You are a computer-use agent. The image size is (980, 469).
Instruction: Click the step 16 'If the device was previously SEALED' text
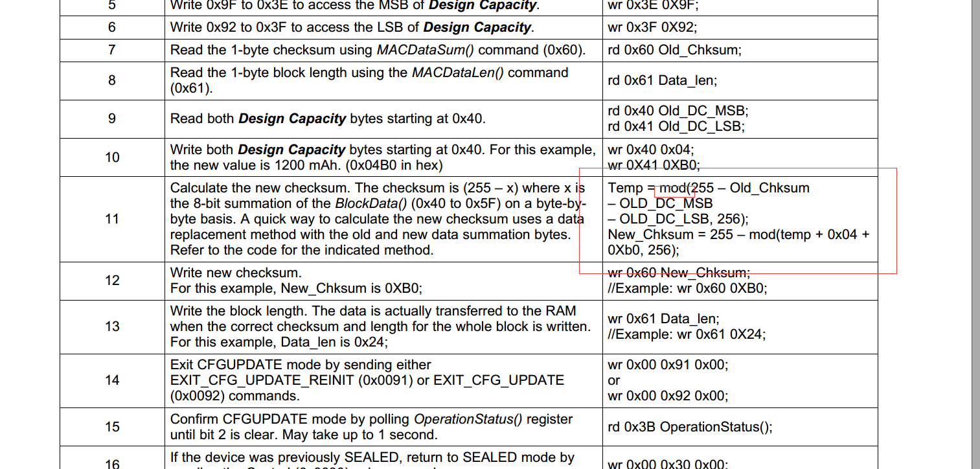[x=372, y=458]
